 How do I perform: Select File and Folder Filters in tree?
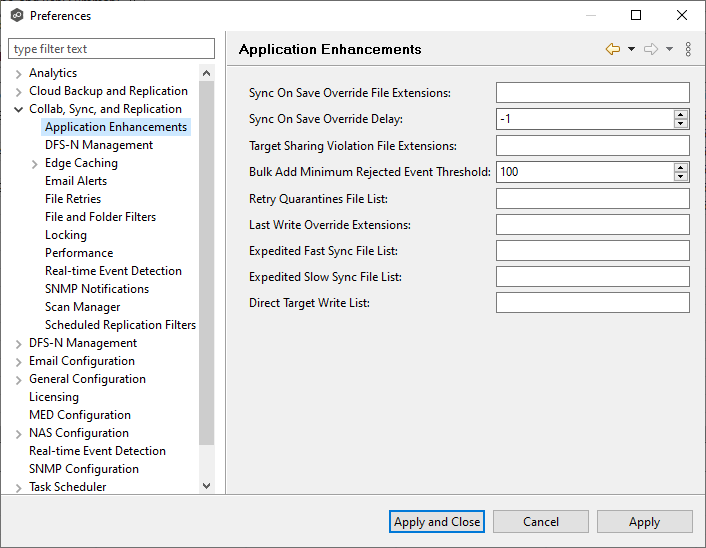[100, 217]
